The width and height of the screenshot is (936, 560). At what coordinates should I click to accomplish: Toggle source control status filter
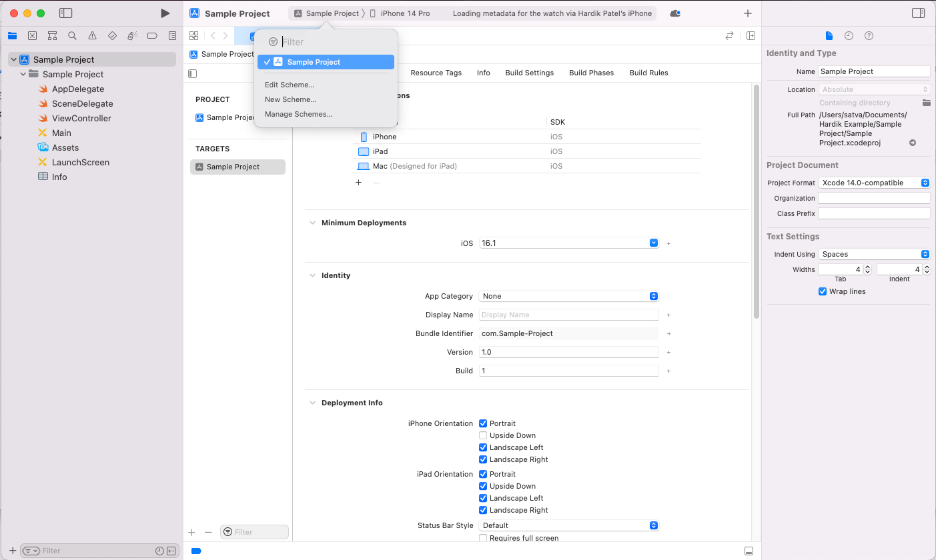(171, 551)
